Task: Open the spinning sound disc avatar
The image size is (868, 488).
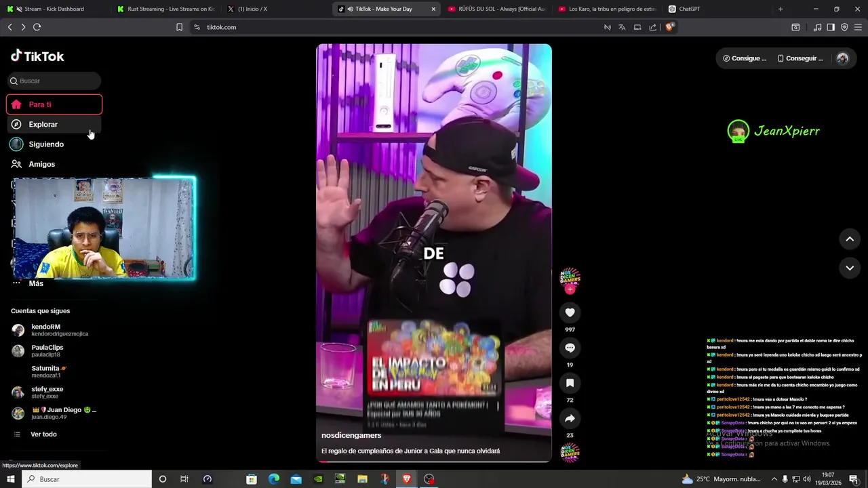Action: [570, 453]
